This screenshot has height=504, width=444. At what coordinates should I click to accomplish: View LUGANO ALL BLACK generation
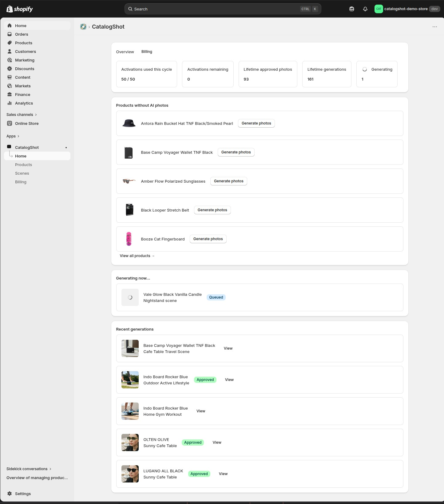click(x=223, y=474)
